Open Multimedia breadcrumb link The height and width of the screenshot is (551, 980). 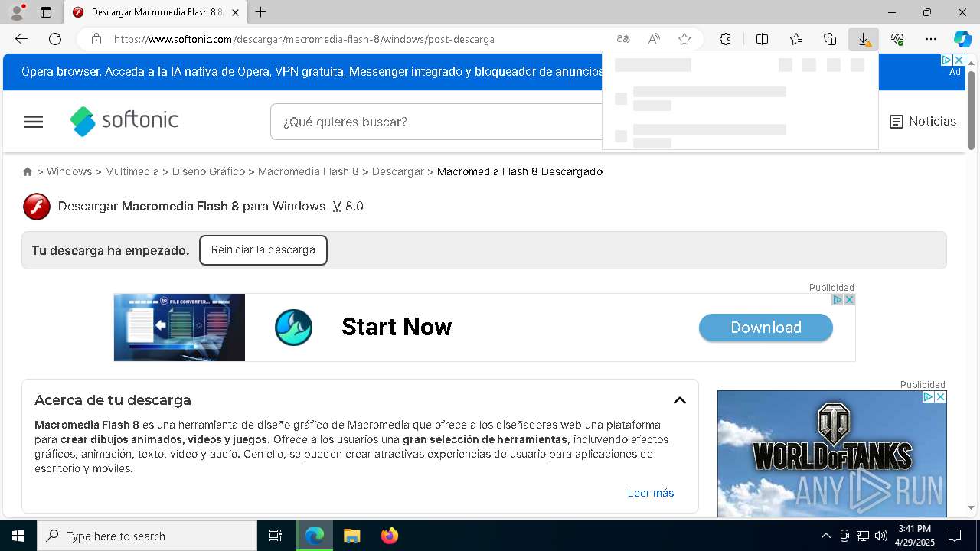point(132,171)
